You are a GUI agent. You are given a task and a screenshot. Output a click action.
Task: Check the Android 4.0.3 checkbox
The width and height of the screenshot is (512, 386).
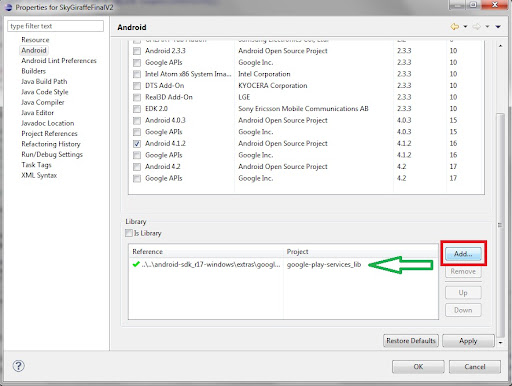click(x=137, y=120)
